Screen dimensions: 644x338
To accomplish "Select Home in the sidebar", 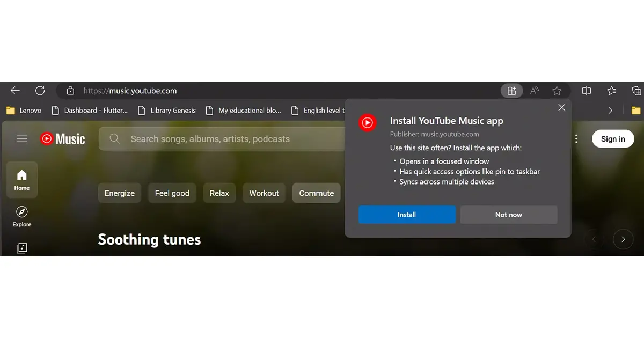I will point(22,179).
